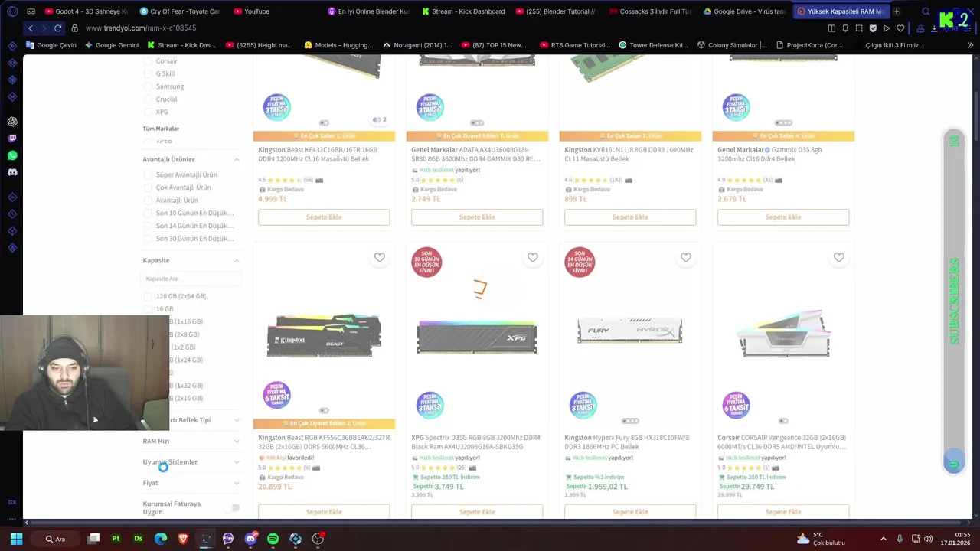The image size is (980, 551).
Task: Click the Tüm Markalar label
Action: (161, 129)
